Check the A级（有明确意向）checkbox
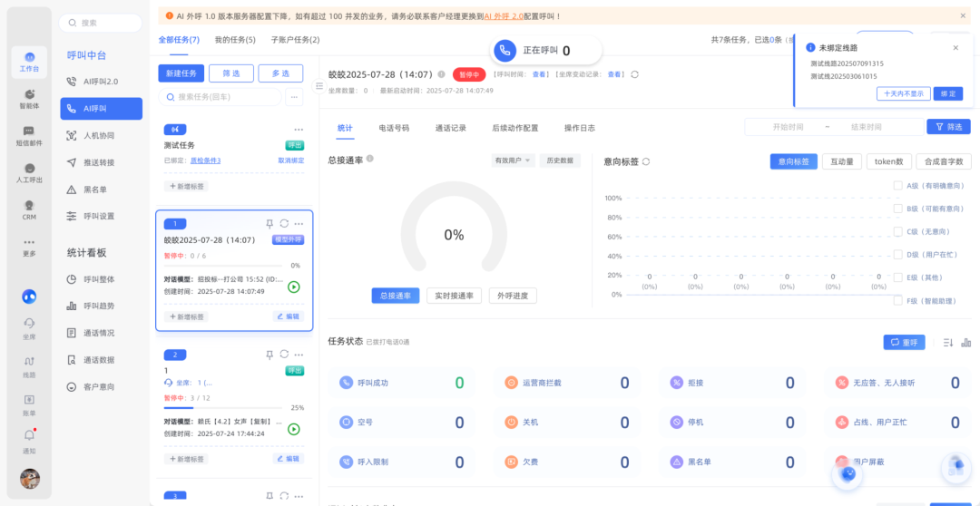The width and height of the screenshot is (980, 506). (897, 186)
